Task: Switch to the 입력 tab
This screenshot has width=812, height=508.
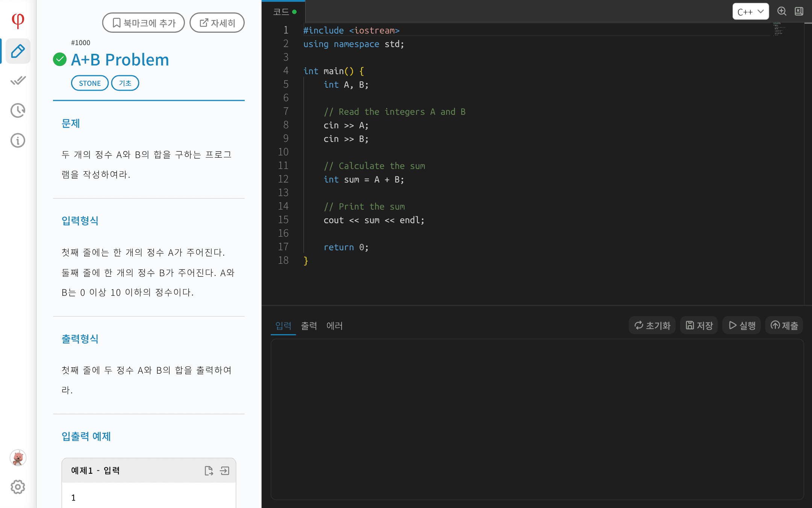Action: pyautogui.click(x=283, y=325)
